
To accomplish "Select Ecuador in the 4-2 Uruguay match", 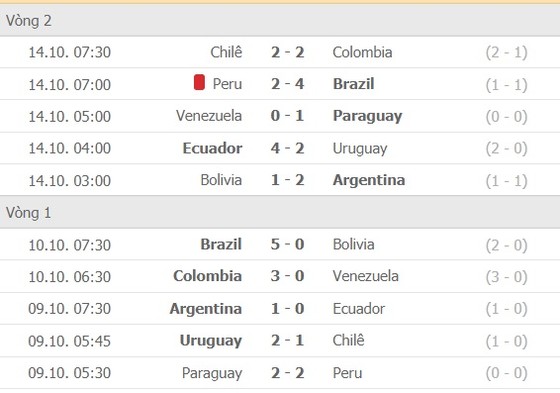I will pyautogui.click(x=212, y=148).
